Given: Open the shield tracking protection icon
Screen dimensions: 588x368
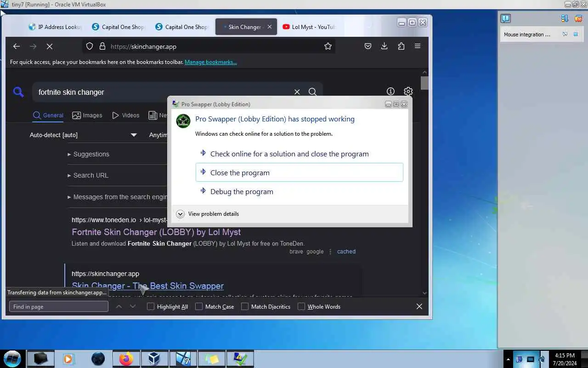Looking at the screenshot, I should (90, 46).
